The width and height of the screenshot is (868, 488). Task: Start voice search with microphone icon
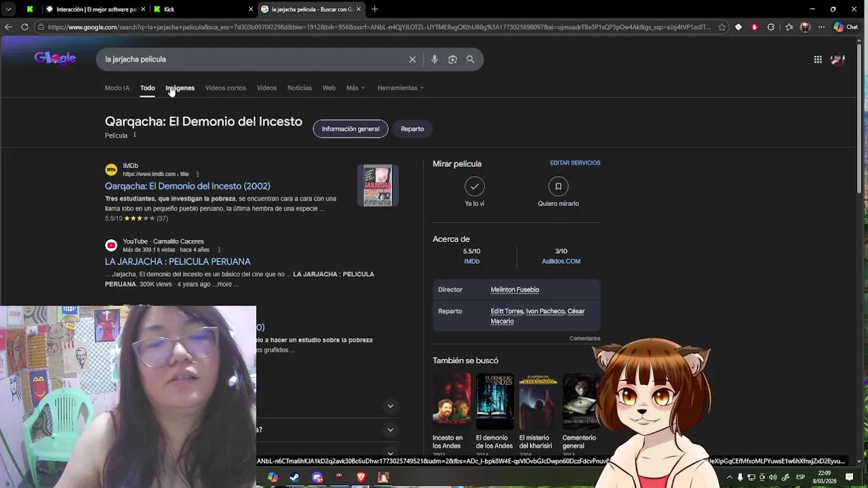pos(435,60)
